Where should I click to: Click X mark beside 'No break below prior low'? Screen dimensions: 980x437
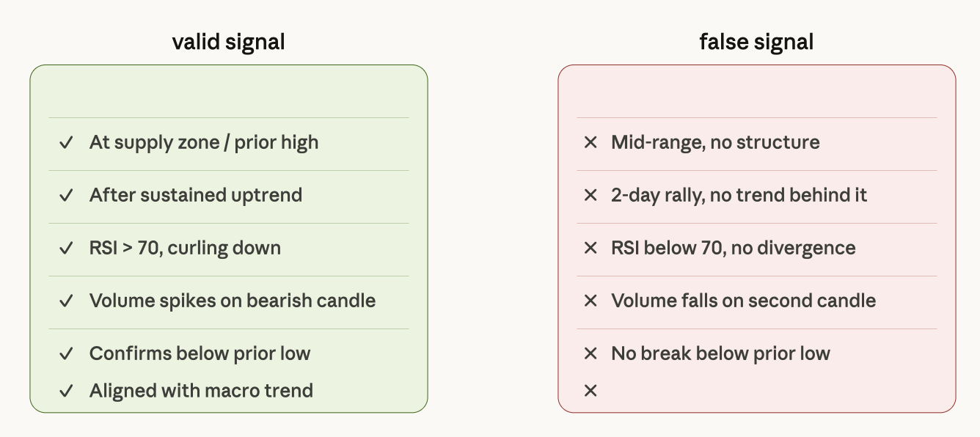(590, 353)
